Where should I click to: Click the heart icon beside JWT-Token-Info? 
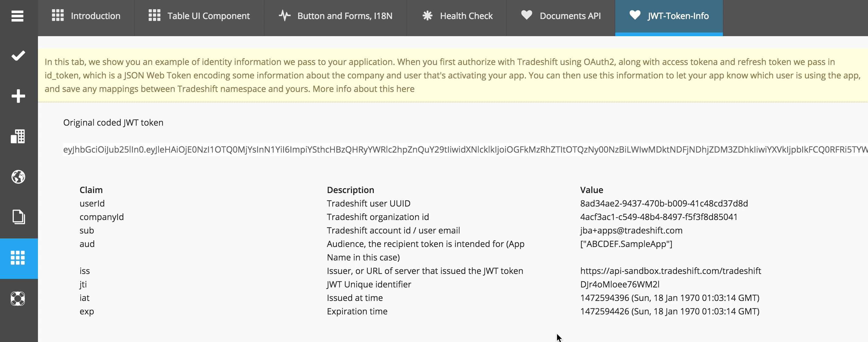coord(635,15)
